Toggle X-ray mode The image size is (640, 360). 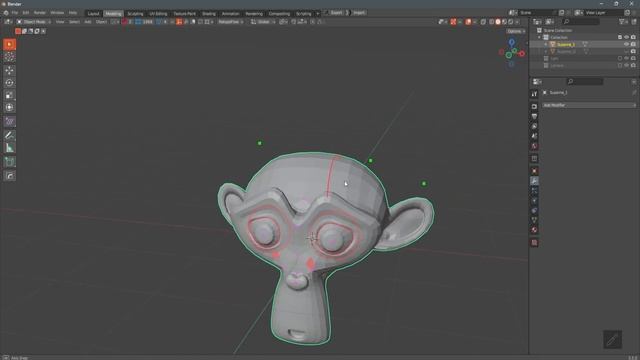(483, 22)
